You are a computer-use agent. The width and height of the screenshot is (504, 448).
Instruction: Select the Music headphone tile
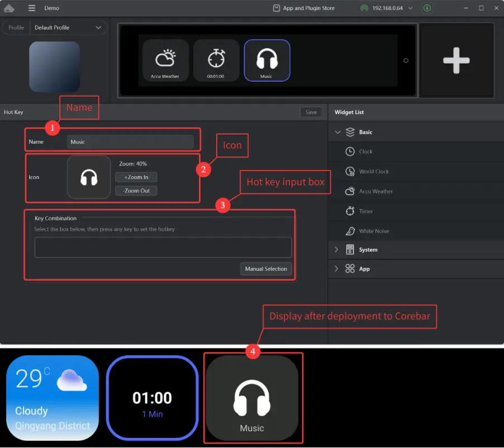[x=267, y=60]
